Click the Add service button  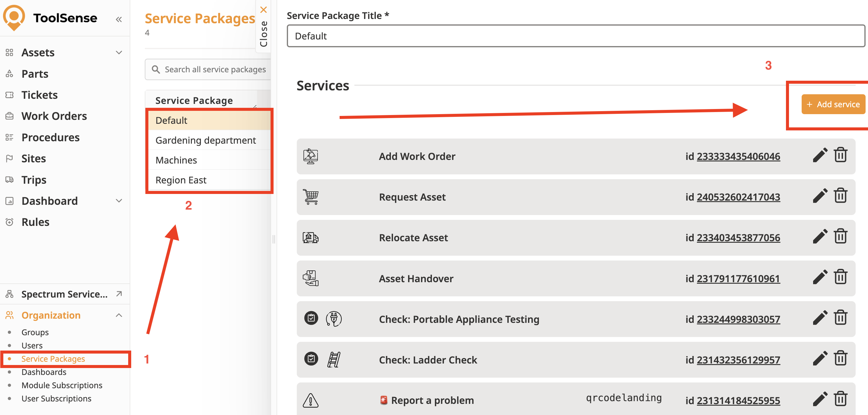[x=833, y=104]
